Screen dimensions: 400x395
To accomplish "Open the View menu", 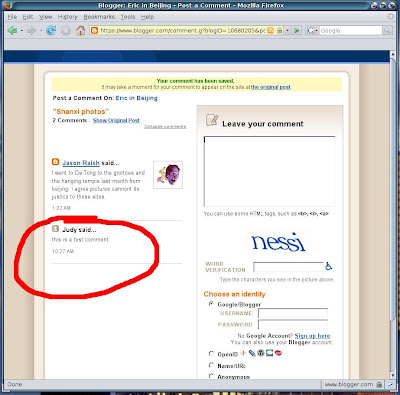I will pos(45,17).
